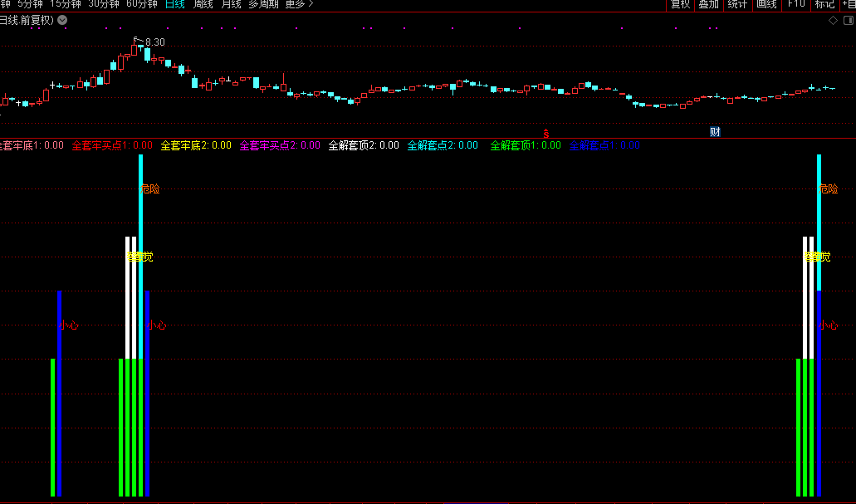Open F10 company info

tap(795, 4)
